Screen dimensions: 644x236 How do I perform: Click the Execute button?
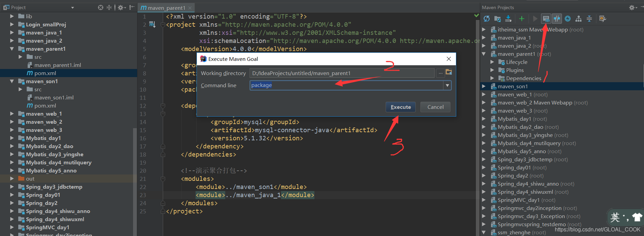click(x=401, y=107)
